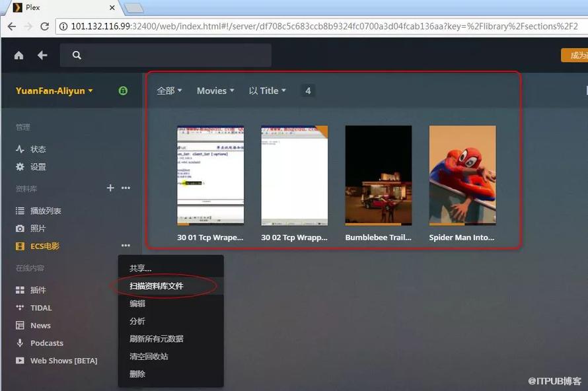Select 扫描资料库文件 in context menu
The image size is (588, 391).
tap(157, 286)
